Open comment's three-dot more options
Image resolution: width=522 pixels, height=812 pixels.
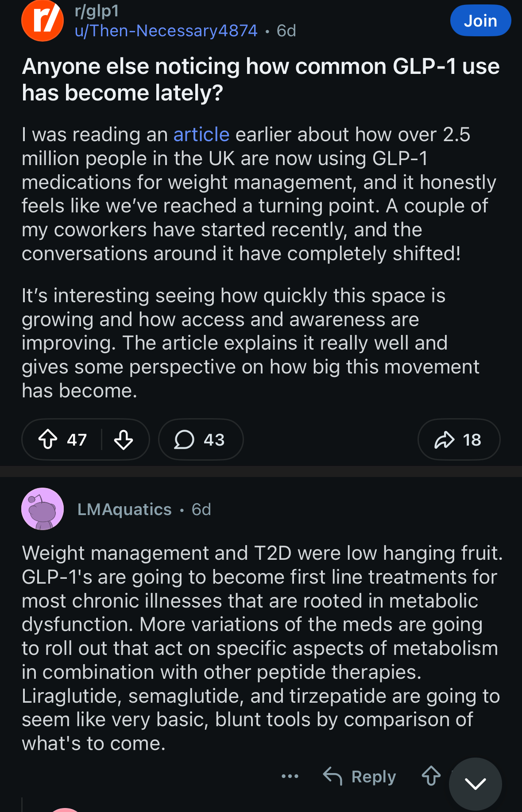tap(290, 776)
